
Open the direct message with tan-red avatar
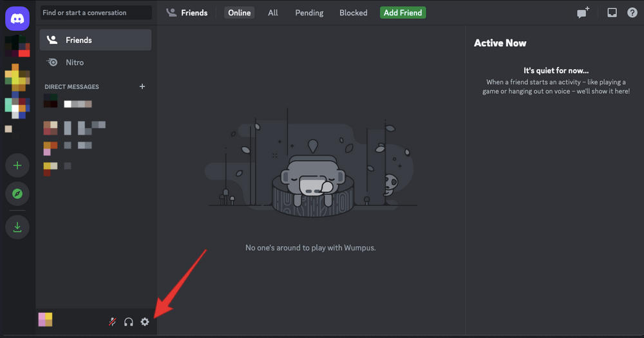(x=95, y=127)
